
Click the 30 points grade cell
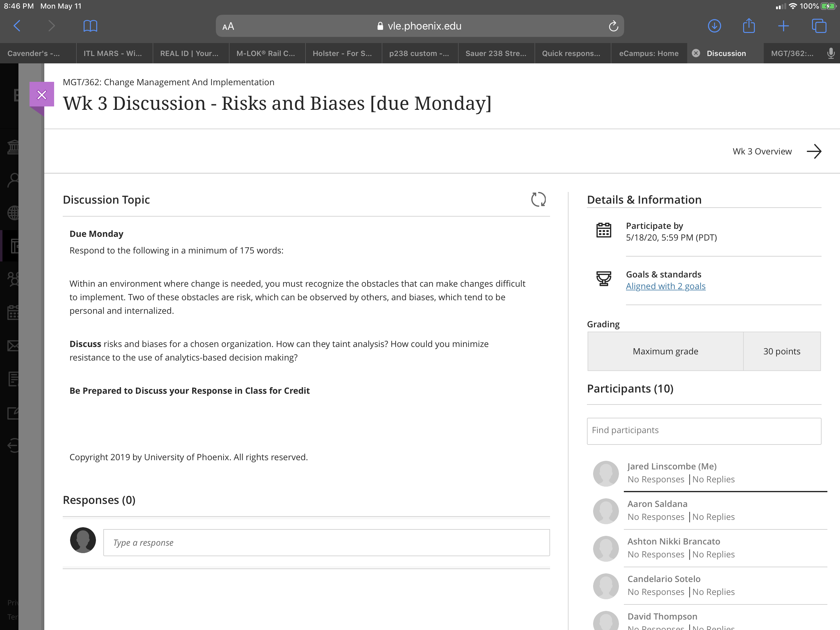tap(782, 351)
